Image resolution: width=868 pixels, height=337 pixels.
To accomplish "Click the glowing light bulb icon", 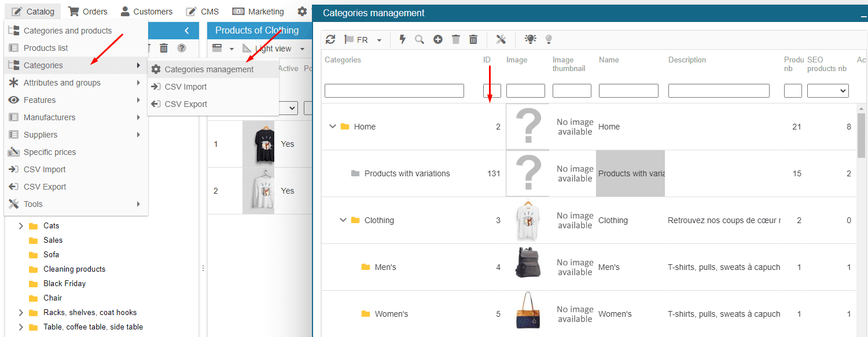I will pyautogui.click(x=530, y=39).
